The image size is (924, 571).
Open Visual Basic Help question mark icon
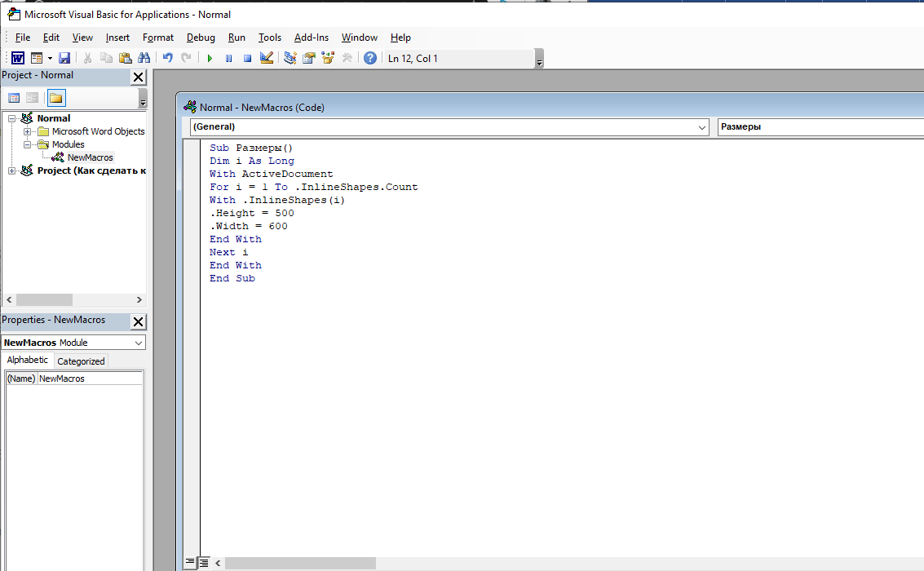[x=370, y=58]
